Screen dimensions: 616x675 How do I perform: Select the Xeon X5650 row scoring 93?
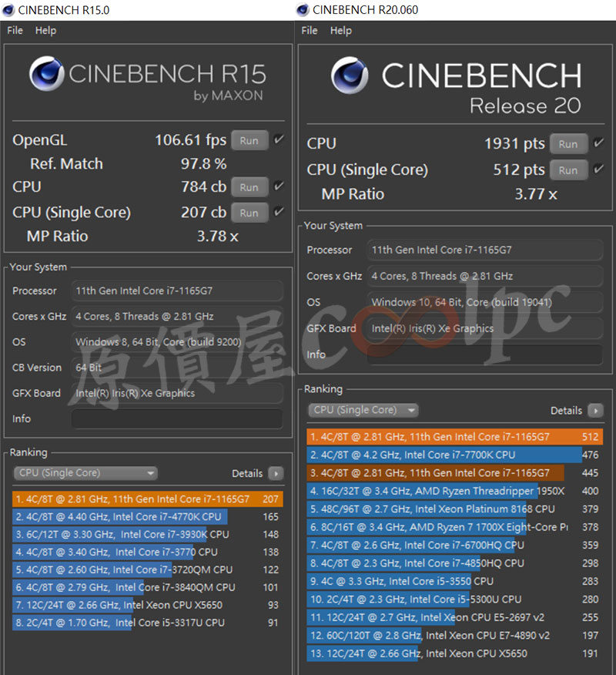(x=148, y=605)
